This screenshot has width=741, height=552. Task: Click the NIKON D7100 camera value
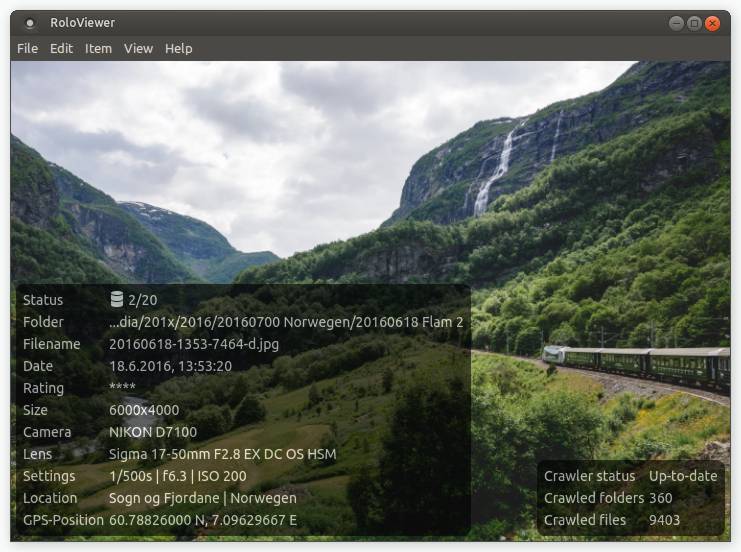(153, 432)
